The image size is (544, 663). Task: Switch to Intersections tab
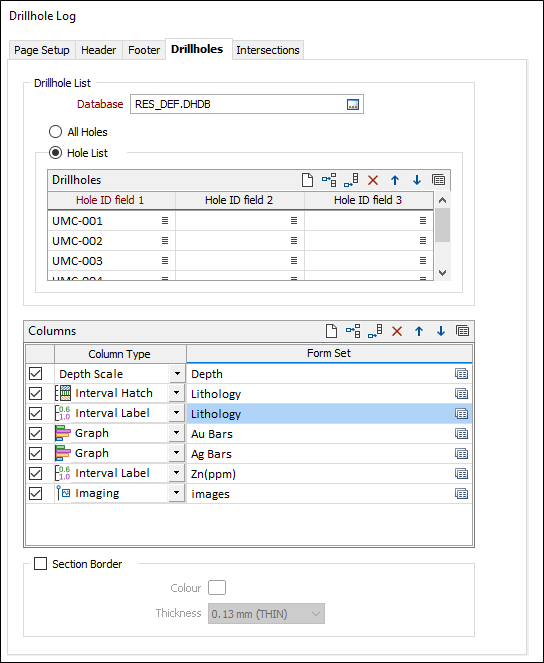coord(268,50)
